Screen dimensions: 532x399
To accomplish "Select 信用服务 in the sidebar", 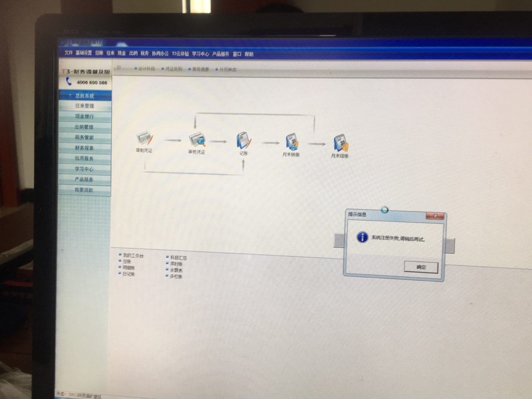I will coord(85,158).
